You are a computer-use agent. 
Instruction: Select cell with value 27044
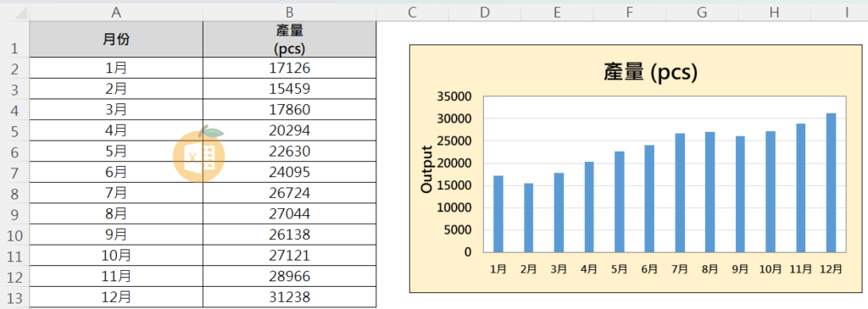click(x=290, y=213)
